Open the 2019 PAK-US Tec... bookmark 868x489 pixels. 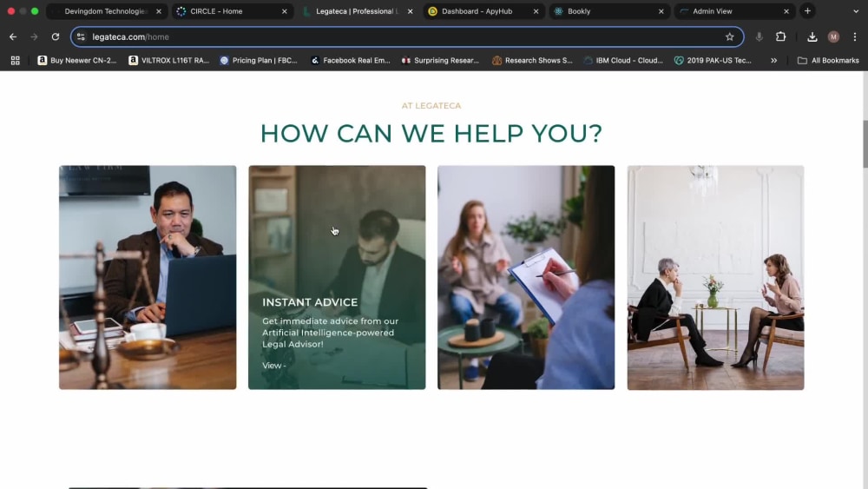click(x=713, y=60)
